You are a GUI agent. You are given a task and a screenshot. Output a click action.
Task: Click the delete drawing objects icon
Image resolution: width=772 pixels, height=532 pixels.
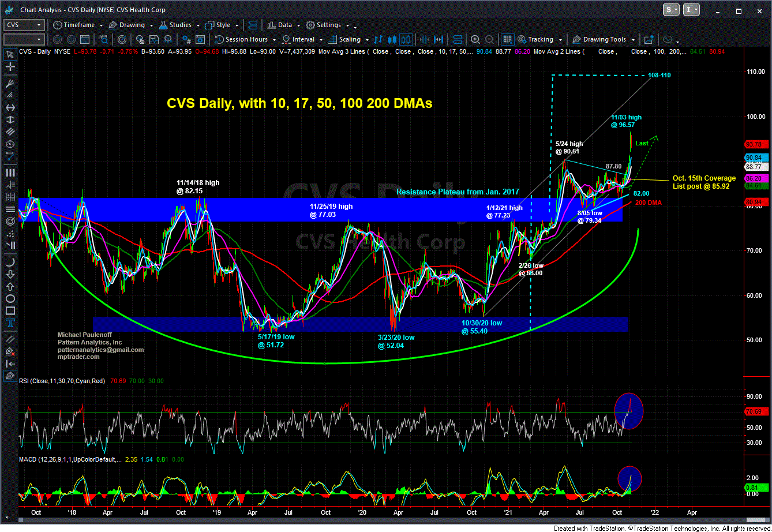pos(10,351)
